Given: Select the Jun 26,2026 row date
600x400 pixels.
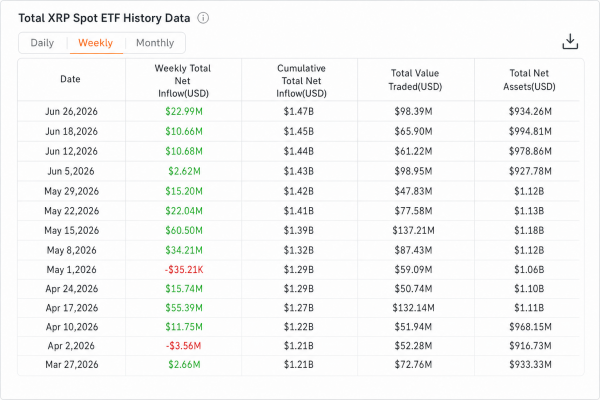Looking at the screenshot, I should coord(72,111).
